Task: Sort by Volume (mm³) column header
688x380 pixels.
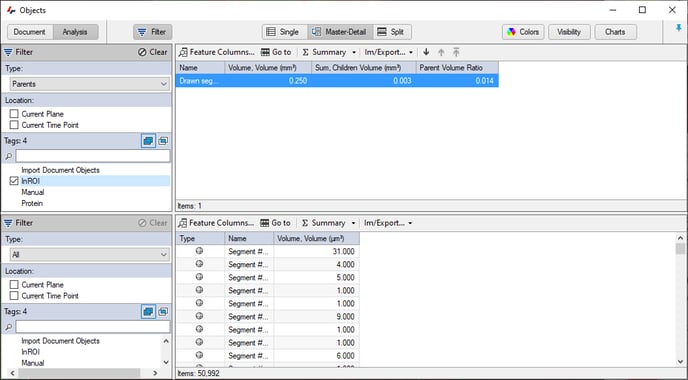Action: point(268,68)
